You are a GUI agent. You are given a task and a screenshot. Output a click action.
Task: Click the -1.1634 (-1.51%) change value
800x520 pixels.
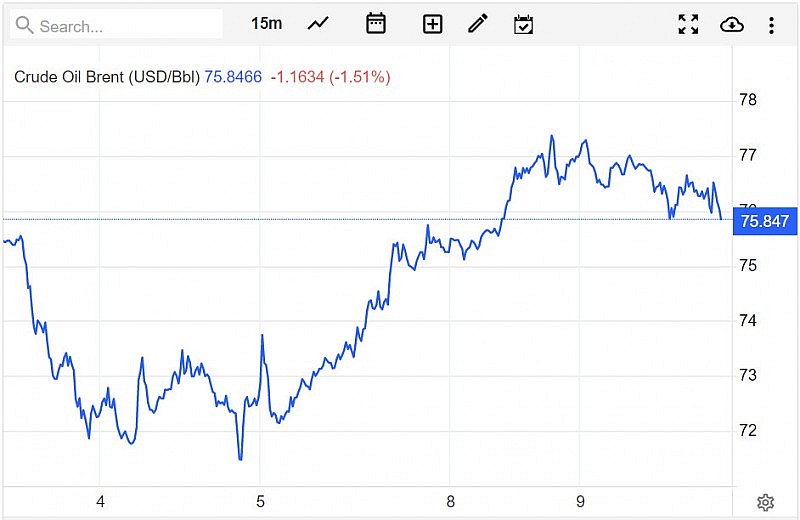coord(330,76)
